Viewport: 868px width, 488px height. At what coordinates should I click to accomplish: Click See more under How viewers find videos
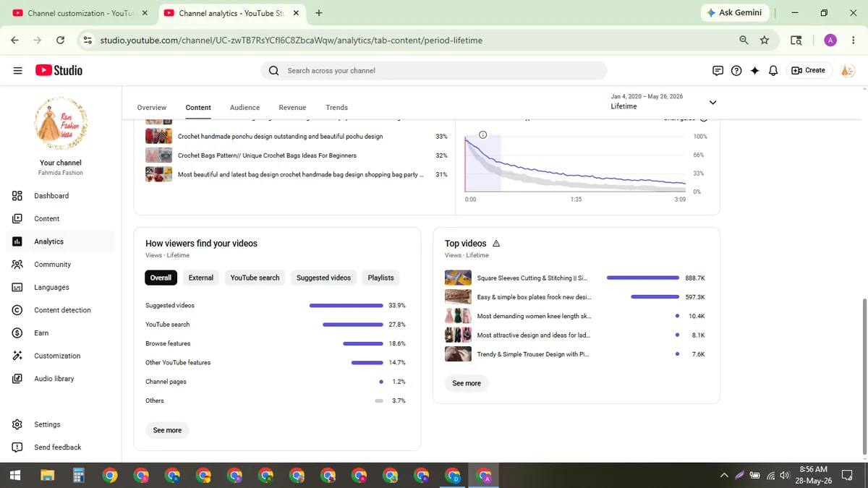167,430
